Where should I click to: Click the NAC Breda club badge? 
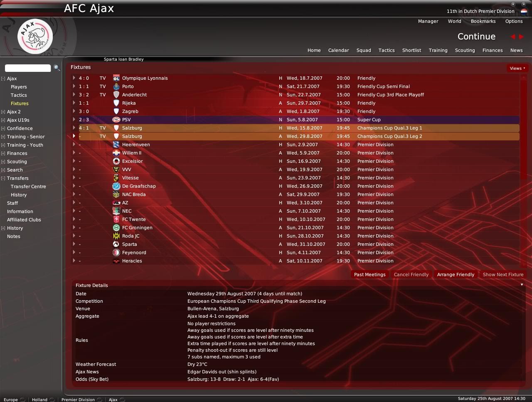(x=116, y=194)
